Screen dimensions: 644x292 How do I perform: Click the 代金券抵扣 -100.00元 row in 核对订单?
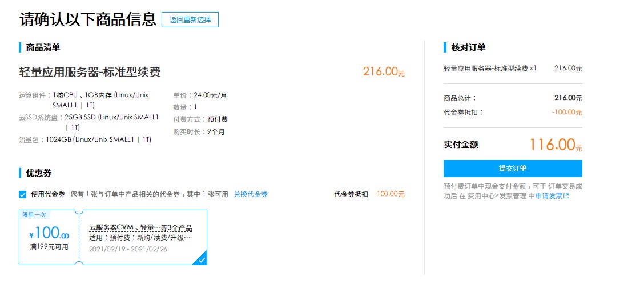point(513,112)
